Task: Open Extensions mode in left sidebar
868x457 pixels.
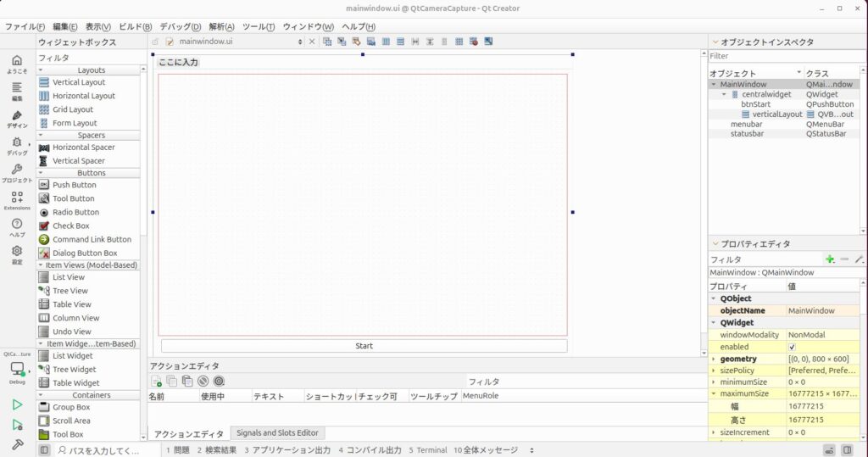Action: point(17,200)
